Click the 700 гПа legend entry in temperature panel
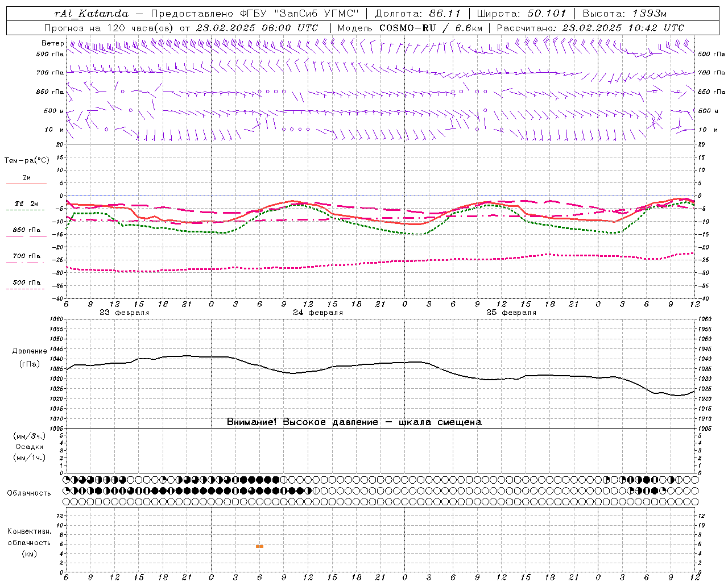 27,256
